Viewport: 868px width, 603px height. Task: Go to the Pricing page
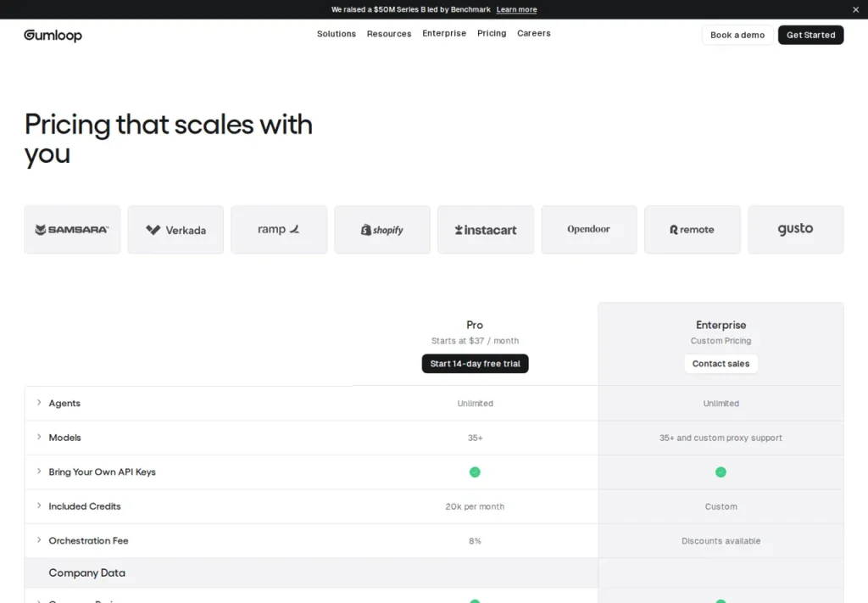492,33
